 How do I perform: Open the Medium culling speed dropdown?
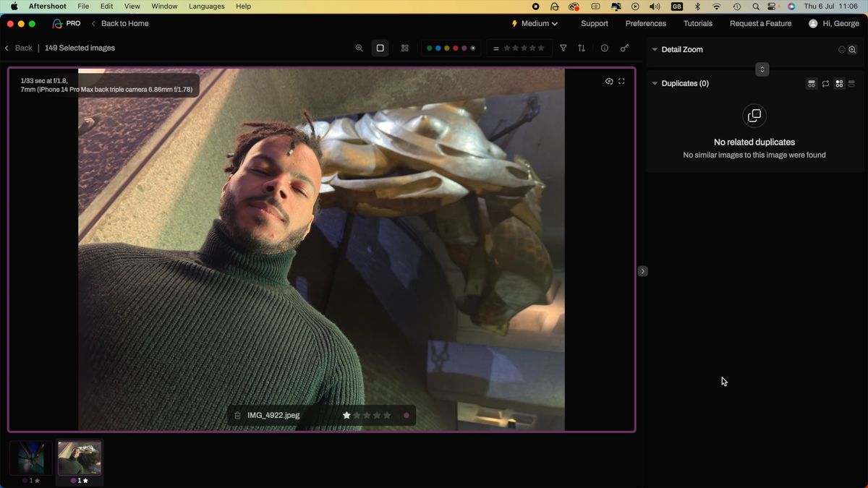coord(534,23)
